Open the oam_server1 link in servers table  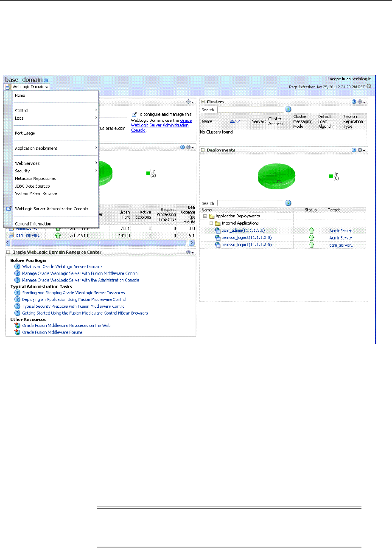(x=28, y=236)
